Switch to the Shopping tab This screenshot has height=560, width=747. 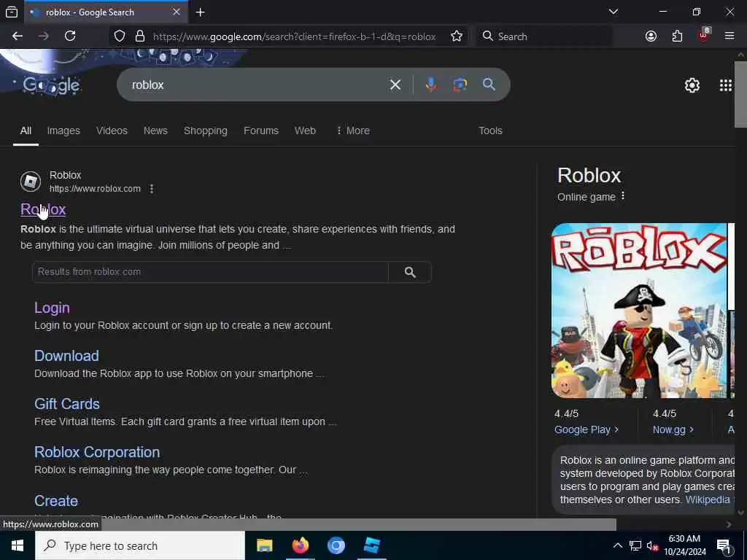tap(205, 131)
